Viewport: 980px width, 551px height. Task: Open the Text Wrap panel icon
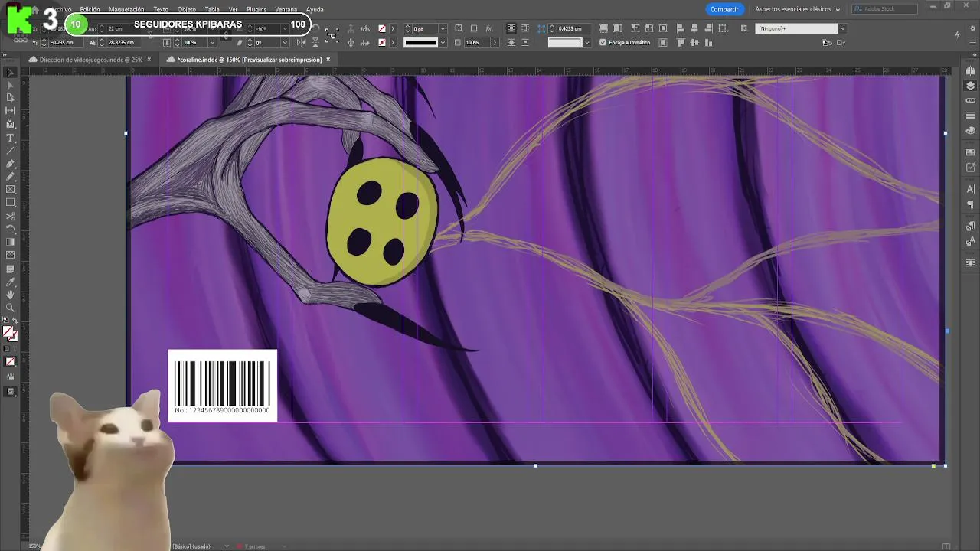point(971,262)
